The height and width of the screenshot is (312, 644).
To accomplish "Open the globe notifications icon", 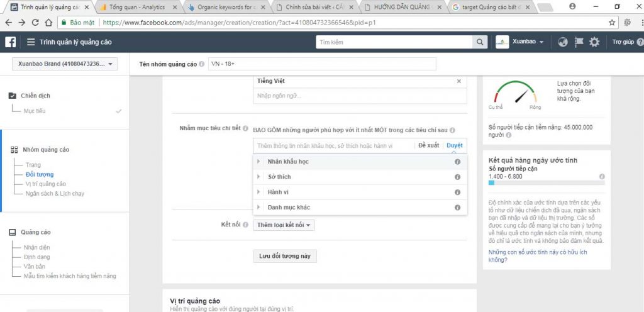I will tap(563, 42).
